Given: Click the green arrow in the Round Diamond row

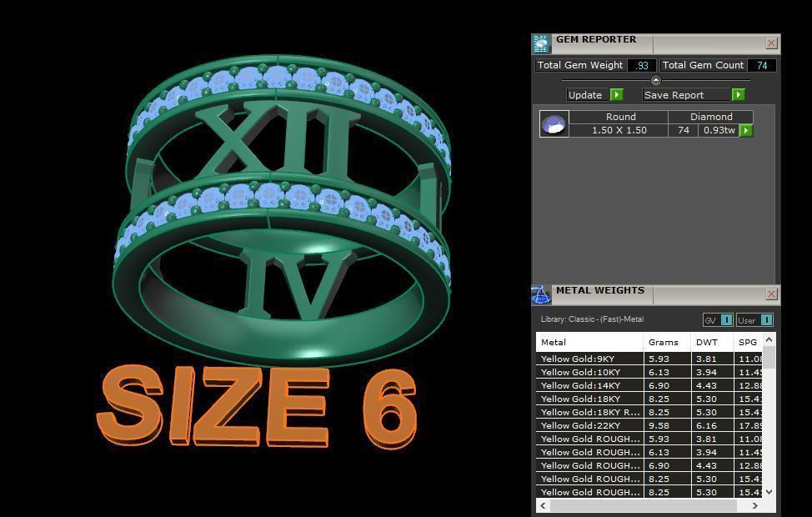Looking at the screenshot, I should pyautogui.click(x=745, y=131).
